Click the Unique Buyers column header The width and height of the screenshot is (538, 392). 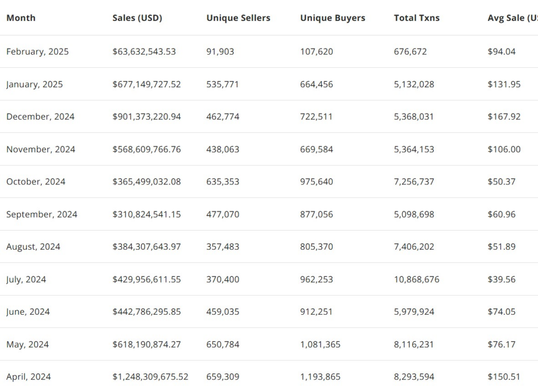[x=333, y=18]
